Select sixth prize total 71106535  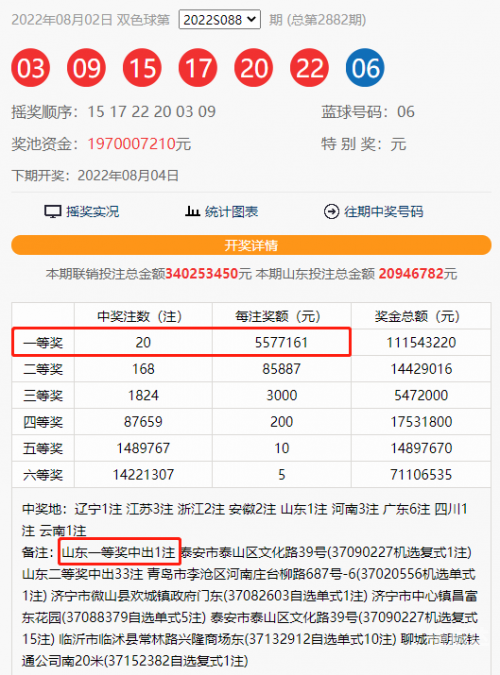[421, 475]
